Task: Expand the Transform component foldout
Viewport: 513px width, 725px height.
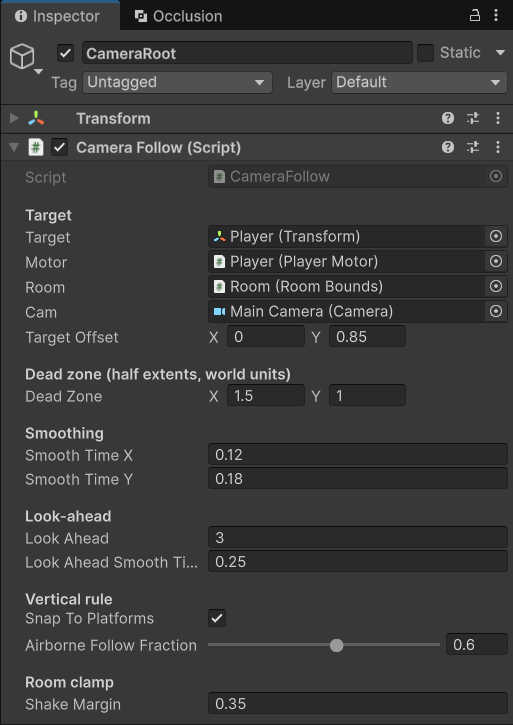Action: [14, 118]
